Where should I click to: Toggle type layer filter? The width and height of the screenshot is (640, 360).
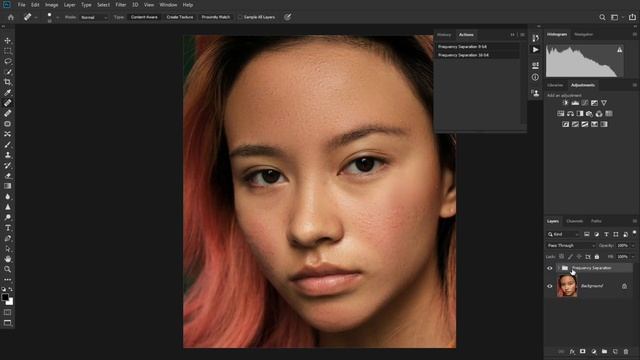click(606, 234)
